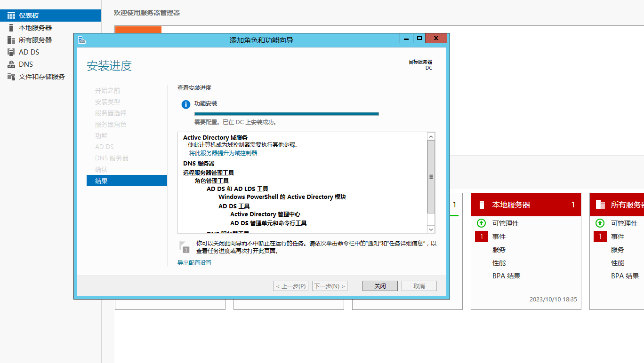Click the AD DS icon in the sidebar

[11, 52]
